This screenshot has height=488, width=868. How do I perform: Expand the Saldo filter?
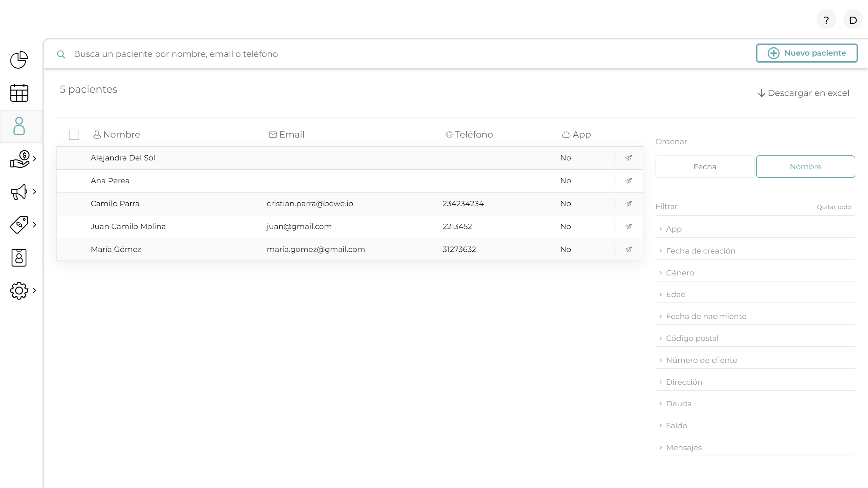coord(755,425)
